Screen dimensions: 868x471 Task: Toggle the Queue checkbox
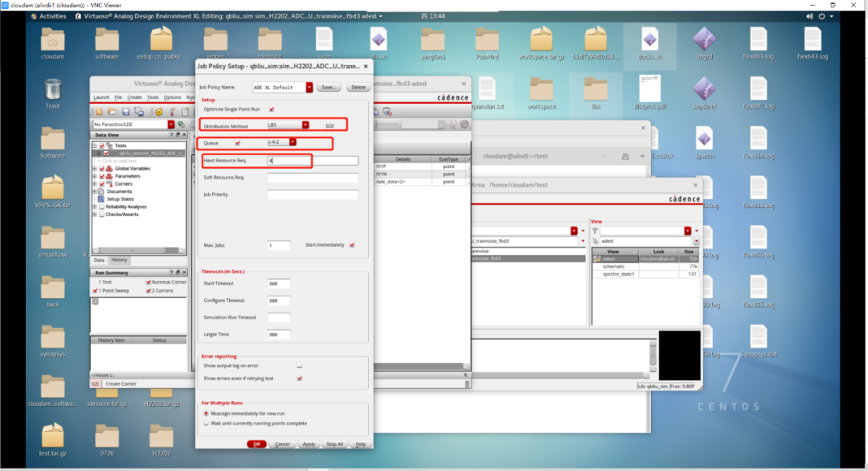(237, 143)
